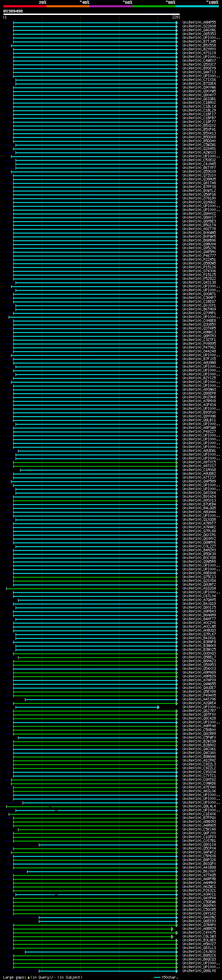Click the white query sequence bar
This screenshot has height=980, width=222.
point(92,15)
